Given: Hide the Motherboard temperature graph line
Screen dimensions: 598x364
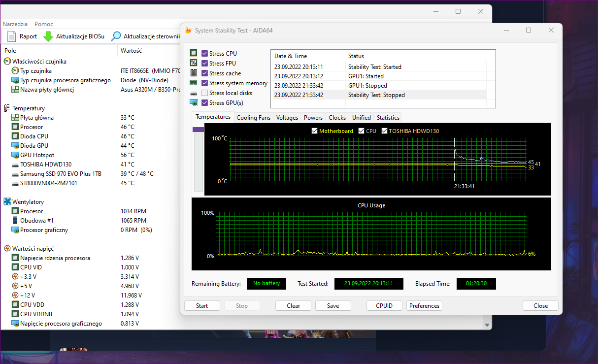Looking at the screenshot, I should (x=315, y=131).
